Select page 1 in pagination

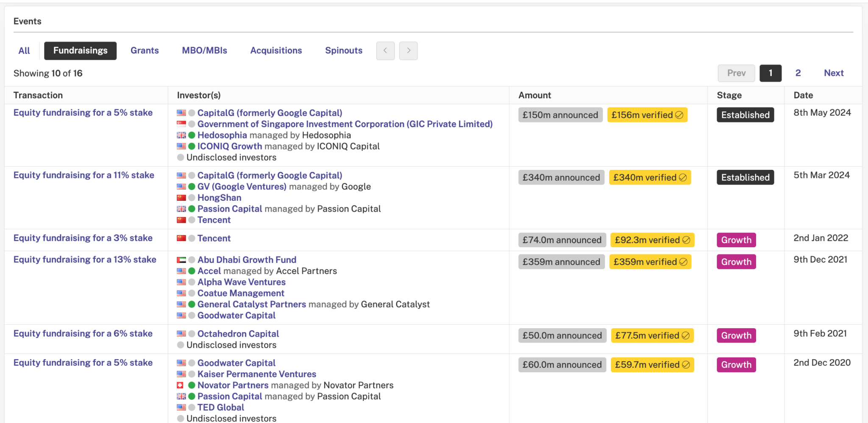pos(771,73)
